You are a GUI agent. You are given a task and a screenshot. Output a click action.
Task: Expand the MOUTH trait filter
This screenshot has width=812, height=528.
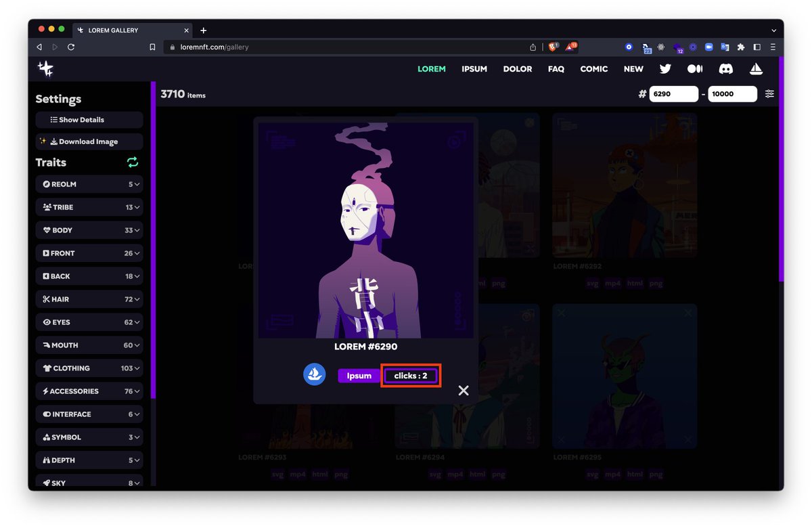(x=89, y=345)
